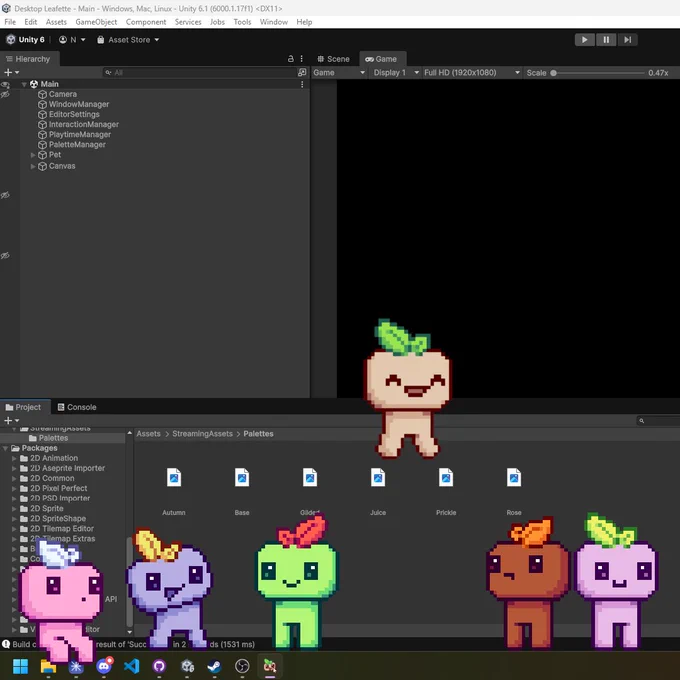The image size is (680, 680).
Task: Click the Pause button in the toolbar
Action: tap(606, 40)
